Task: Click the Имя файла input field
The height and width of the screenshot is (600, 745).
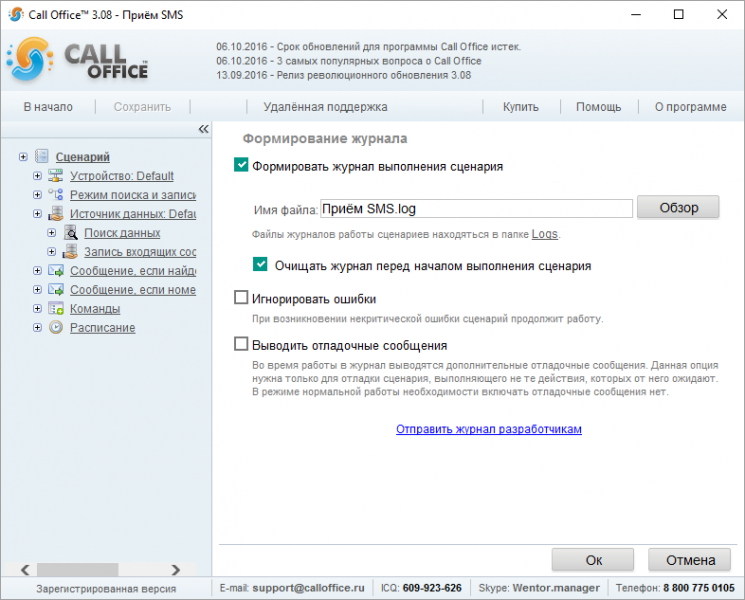Action: click(476, 209)
